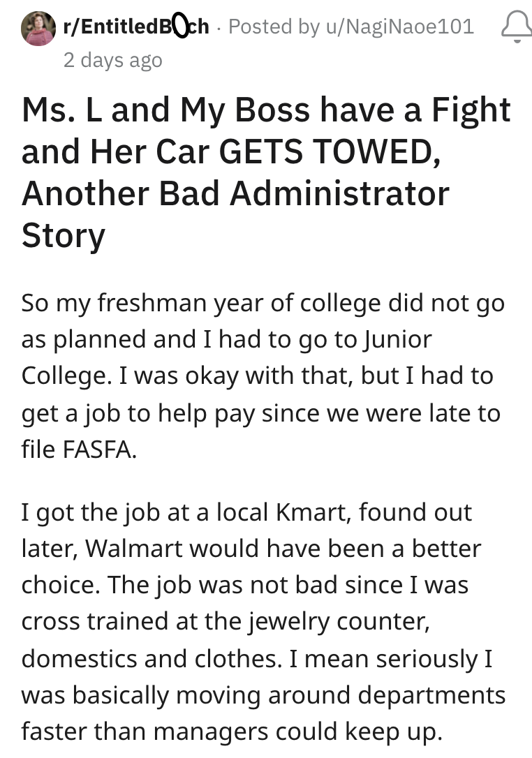Open the post title about Ms. L

click(x=265, y=172)
